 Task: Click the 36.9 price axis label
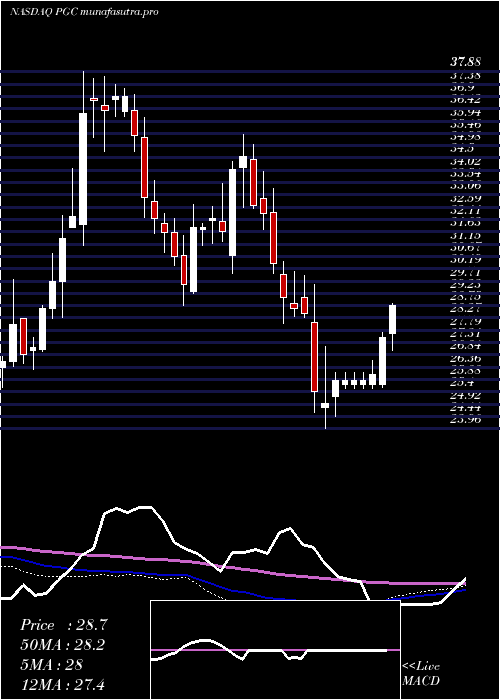(462, 88)
